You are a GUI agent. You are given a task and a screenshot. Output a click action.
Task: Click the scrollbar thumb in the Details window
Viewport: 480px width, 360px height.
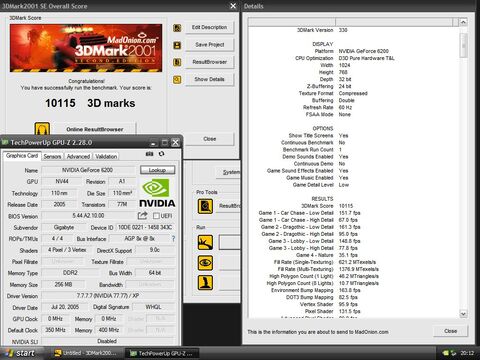[x=463, y=45]
